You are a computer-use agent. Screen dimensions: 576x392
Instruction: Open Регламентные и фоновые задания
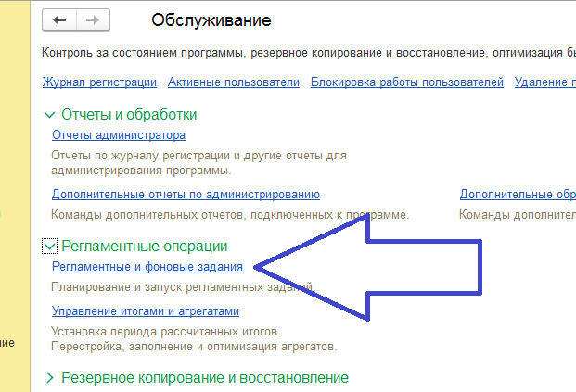[x=147, y=267]
